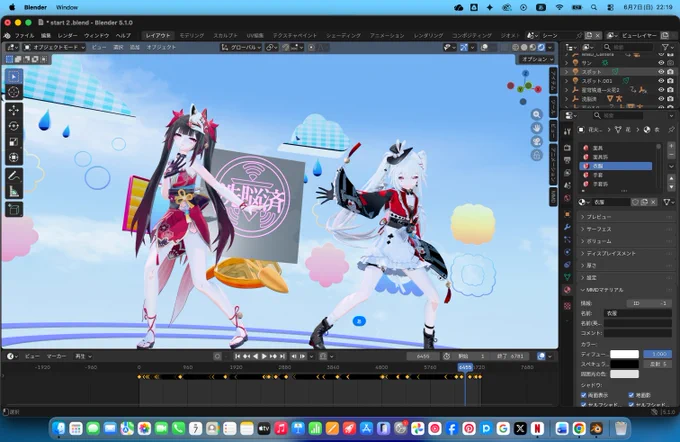Open the グローバル orientation dropdown

coord(241,47)
